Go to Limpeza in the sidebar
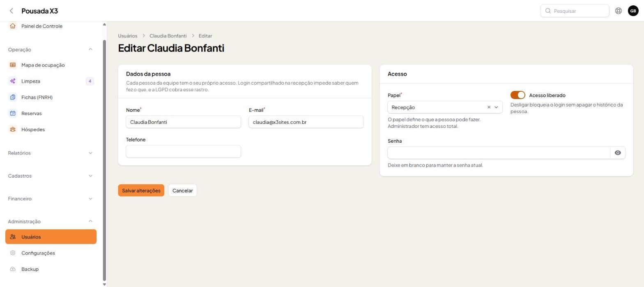The image size is (644, 287). 51,81
